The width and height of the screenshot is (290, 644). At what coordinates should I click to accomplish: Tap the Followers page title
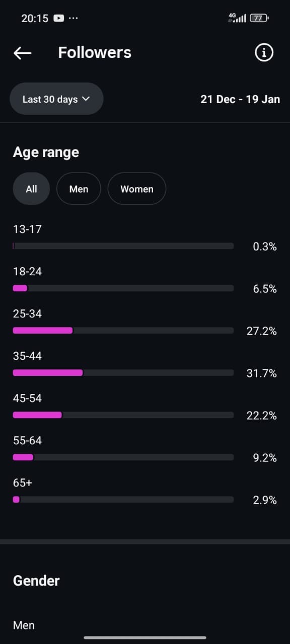click(95, 52)
